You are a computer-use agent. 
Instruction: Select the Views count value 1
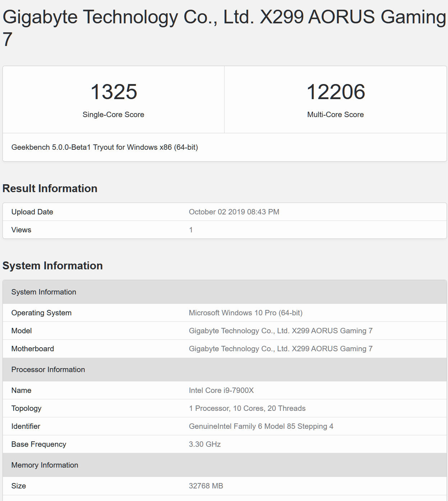pyautogui.click(x=191, y=230)
